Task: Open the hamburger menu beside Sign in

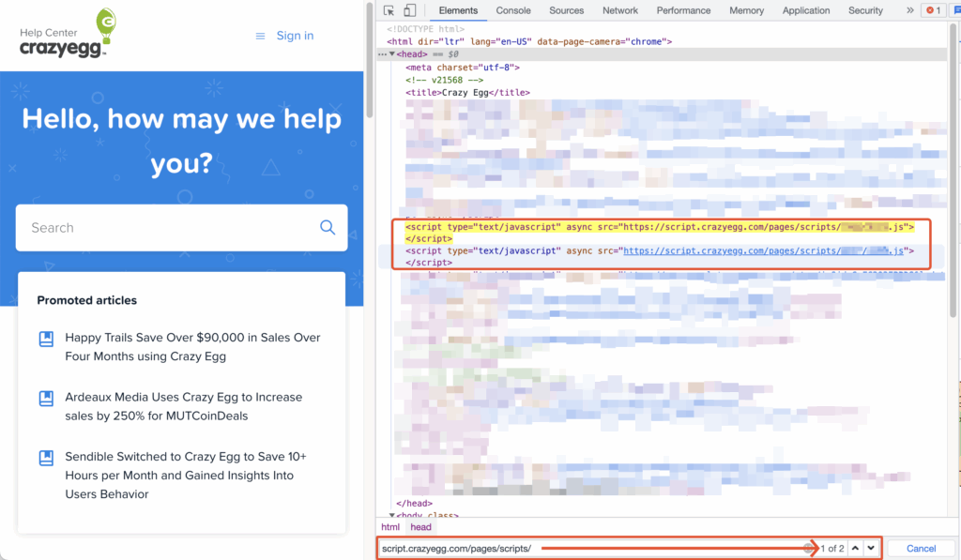Action: pos(261,37)
